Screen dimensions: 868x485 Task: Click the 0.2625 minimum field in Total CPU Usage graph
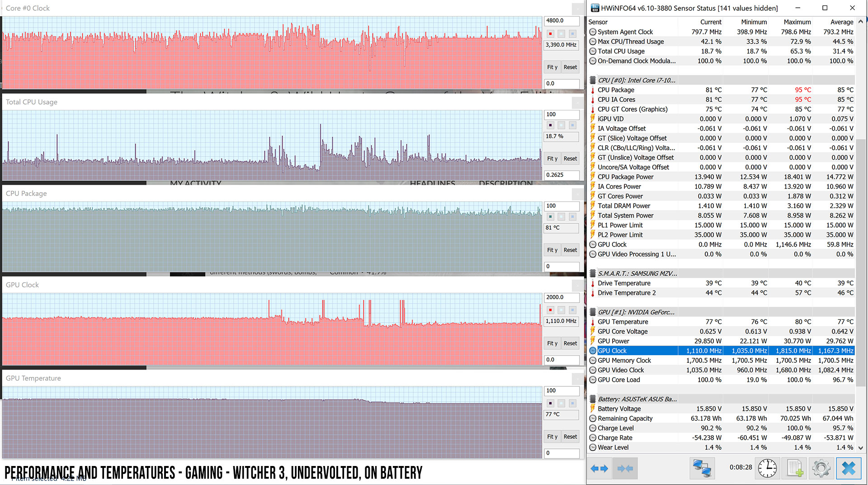[x=561, y=175]
